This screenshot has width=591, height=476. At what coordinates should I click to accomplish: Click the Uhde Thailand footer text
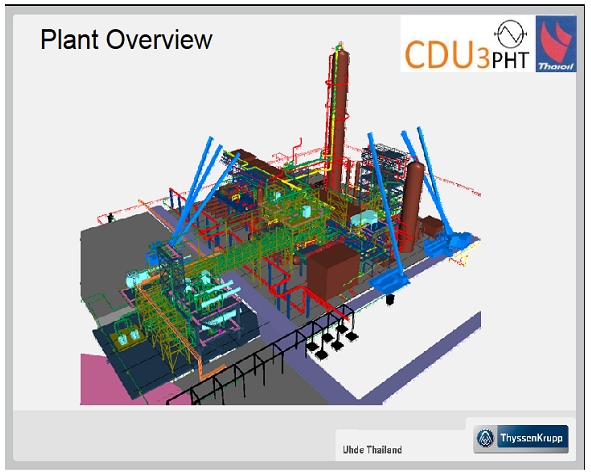click(x=372, y=450)
